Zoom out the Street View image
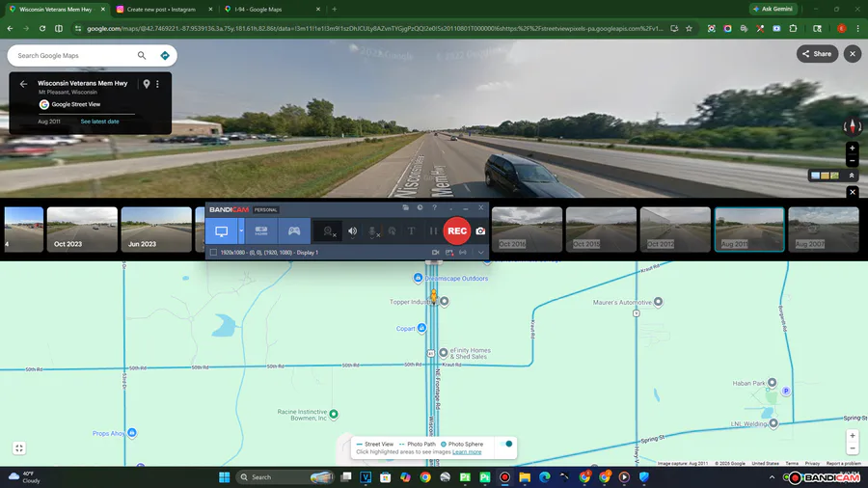868x488 pixels. point(853,161)
